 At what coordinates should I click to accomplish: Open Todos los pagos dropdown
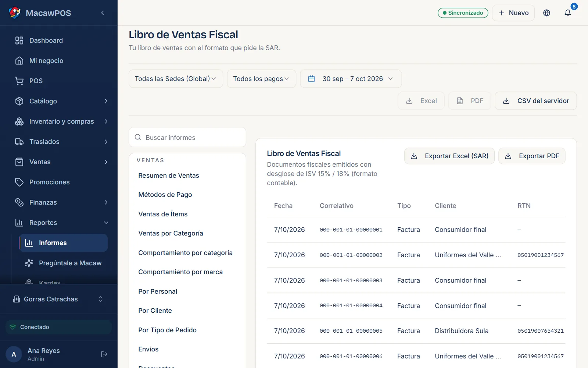point(261,79)
